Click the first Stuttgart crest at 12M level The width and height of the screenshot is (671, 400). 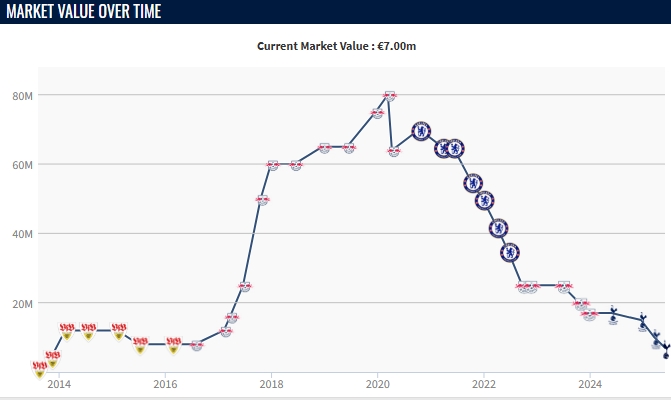(67, 331)
